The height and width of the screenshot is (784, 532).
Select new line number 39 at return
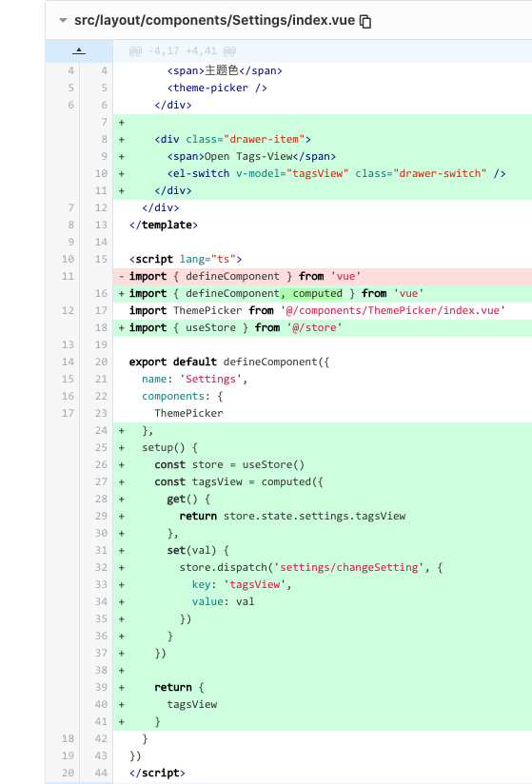tap(102, 688)
